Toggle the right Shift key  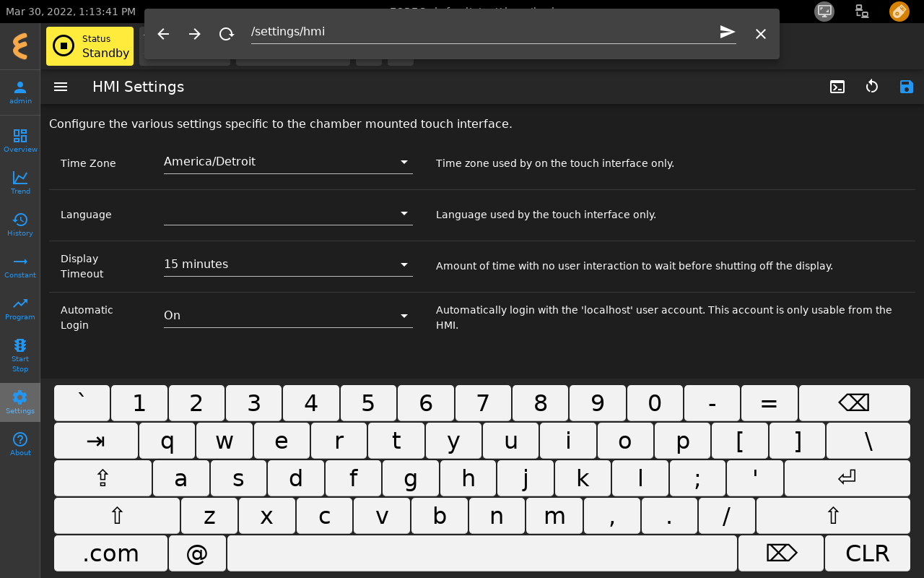(x=833, y=516)
